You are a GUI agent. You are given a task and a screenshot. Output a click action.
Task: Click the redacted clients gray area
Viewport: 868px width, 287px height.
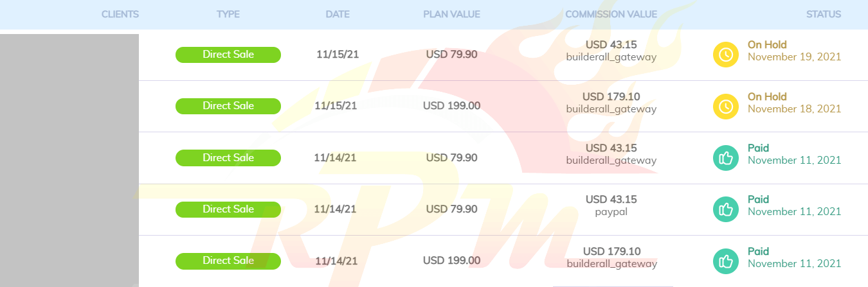pyautogui.click(x=69, y=161)
